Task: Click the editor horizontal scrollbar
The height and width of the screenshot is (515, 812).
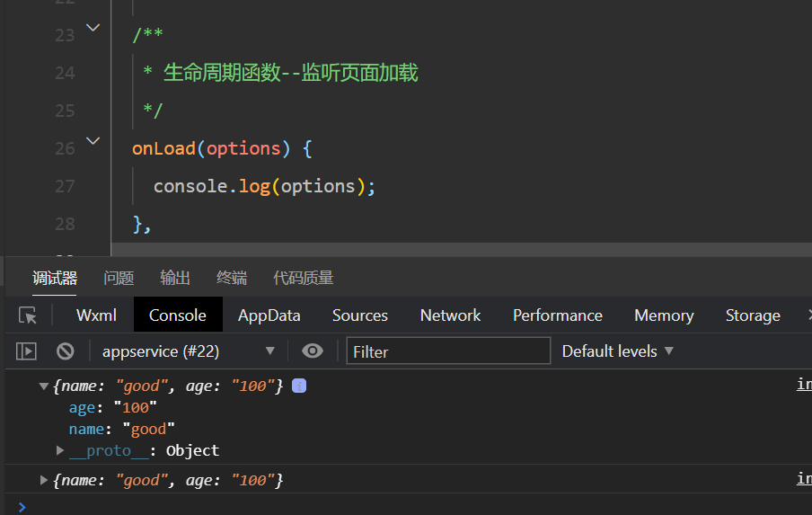Action: [461, 249]
